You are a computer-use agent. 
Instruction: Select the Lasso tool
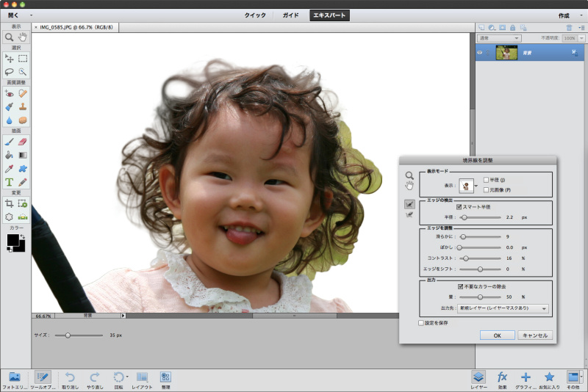pos(9,71)
